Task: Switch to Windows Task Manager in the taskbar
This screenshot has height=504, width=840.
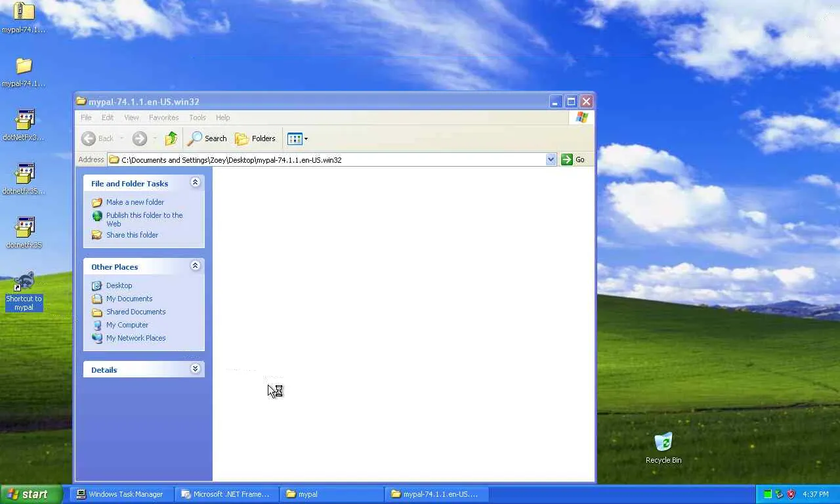Action: pos(121,494)
